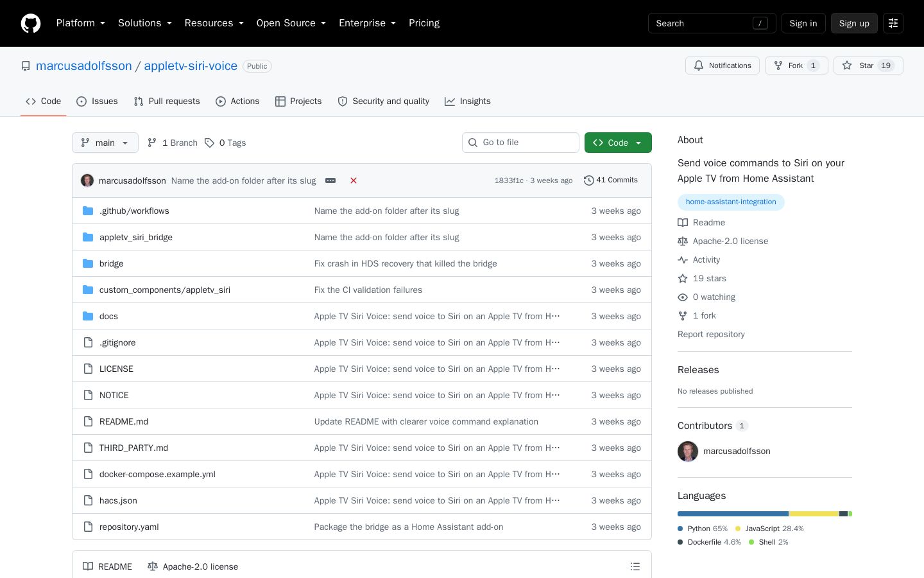
Task: Click the star icon in Star button
Action: tap(847, 66)
